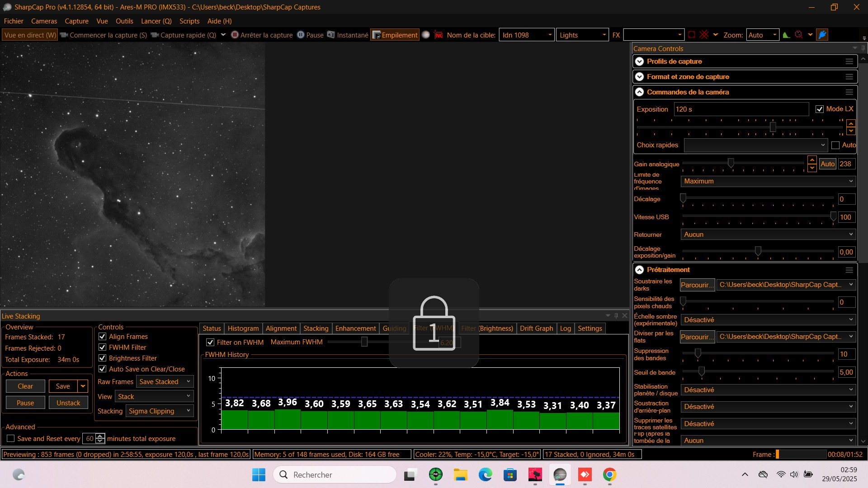Open Commandes de la caméra hamburger menu
Screen dimensions: 868x488
pos(849,92)
